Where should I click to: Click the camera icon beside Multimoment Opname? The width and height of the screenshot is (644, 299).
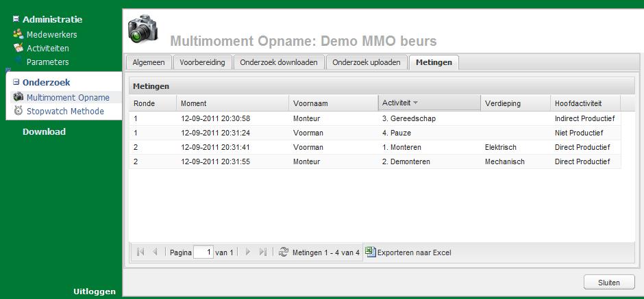click(x=18, y=97)
